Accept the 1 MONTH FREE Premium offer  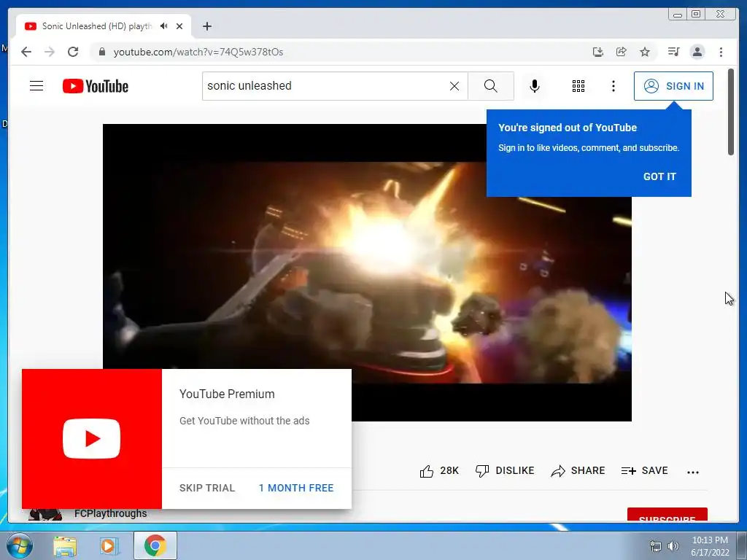pos(296,488)
